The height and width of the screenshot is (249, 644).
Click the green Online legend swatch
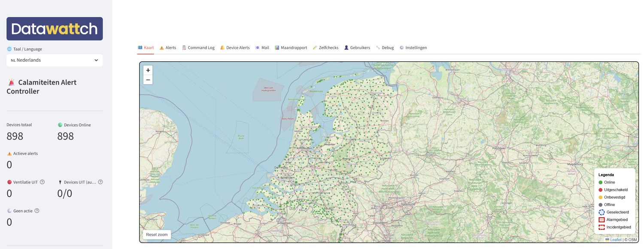pyautogui.click(x=601, y=182)
